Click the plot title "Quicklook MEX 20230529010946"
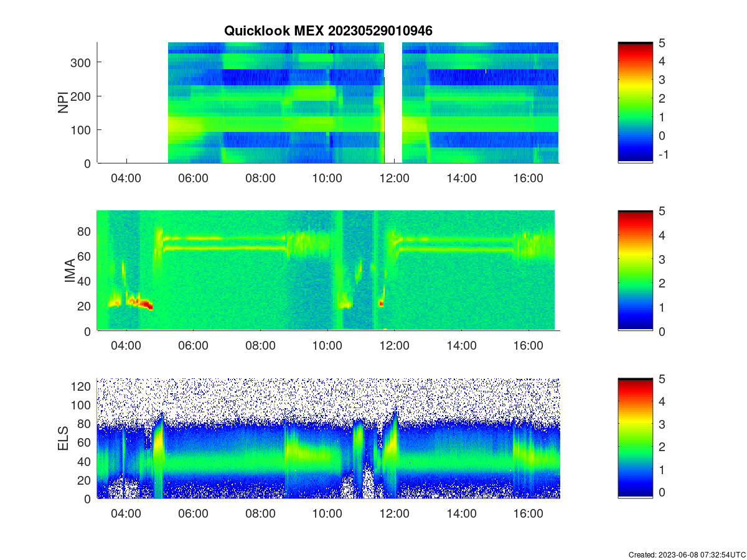The width and height of the screenshot is (747, 560). click(328, 30)
